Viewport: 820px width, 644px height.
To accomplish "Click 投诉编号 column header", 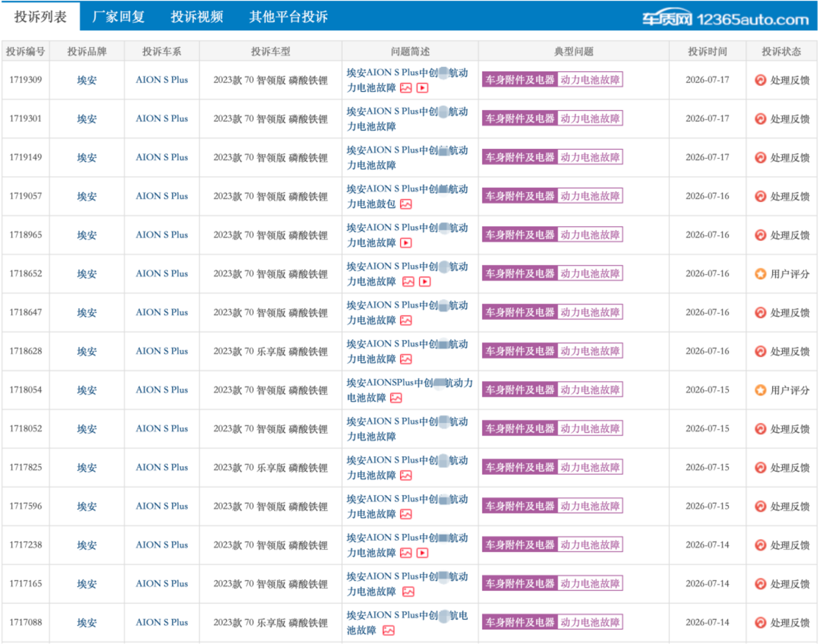I will pyautogui.click(x=26, y=51).
